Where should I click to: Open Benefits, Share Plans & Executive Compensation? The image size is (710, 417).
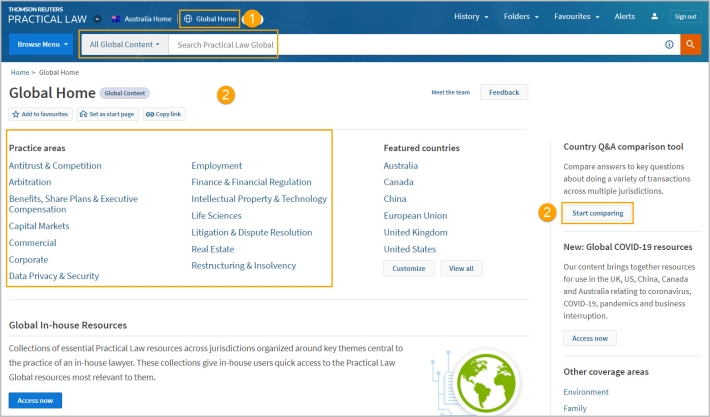(x=73, y=204)
